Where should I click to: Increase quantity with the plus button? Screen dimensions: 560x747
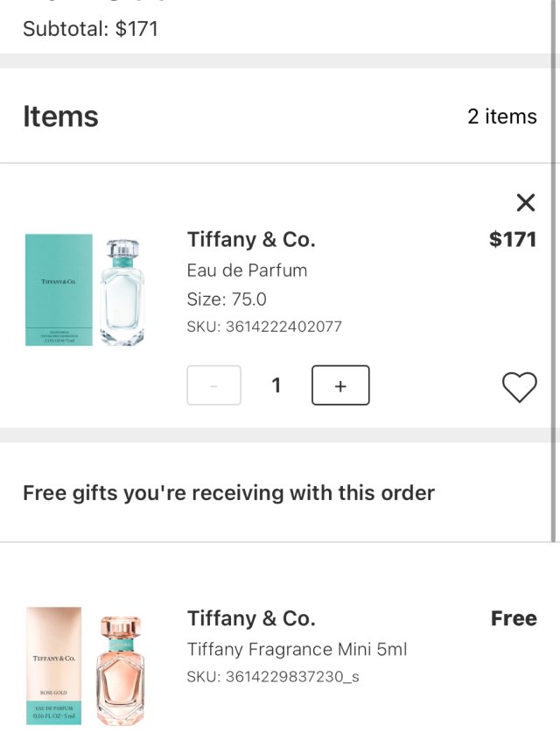point(339,385)
